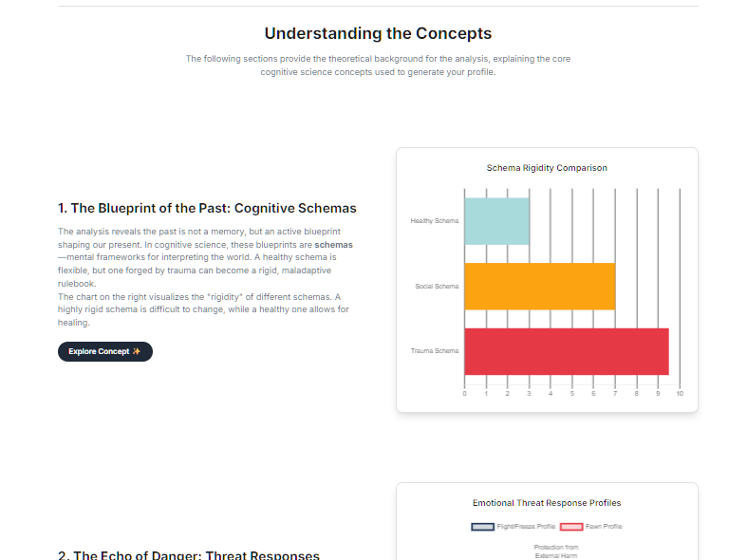
Task: Click the Protection from External Harm label
Action: pyautogui.click(x=556, y=551)
